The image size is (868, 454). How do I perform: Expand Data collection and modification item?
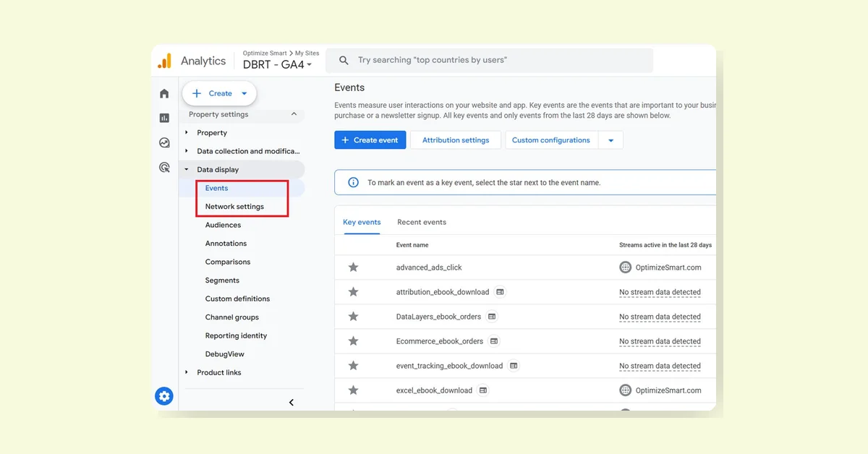(187, 151)
